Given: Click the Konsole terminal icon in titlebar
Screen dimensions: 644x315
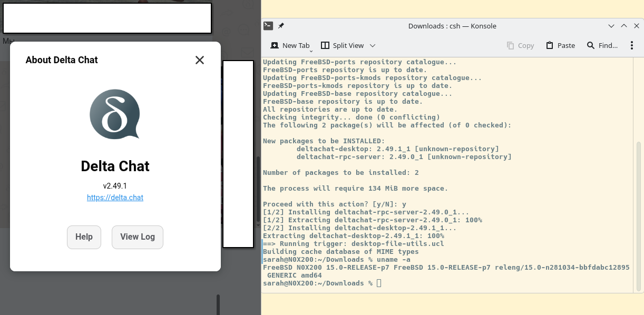Looking at the screenshot, I should coord(268,26).
